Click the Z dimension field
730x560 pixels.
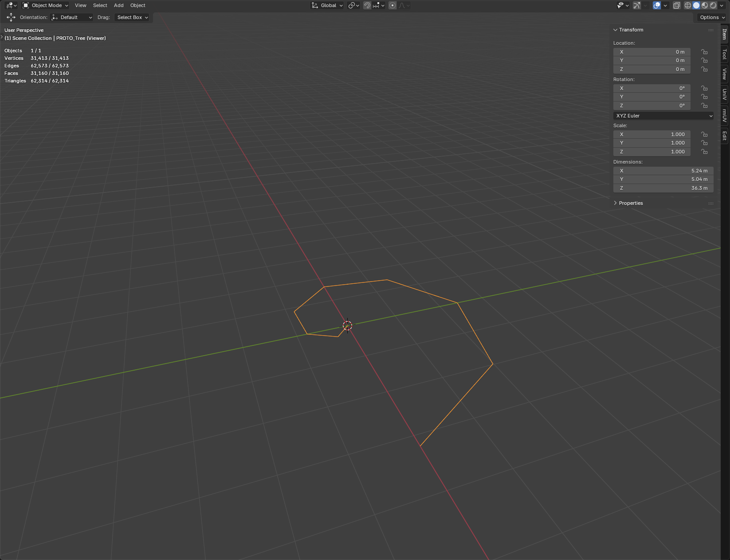coord(663,188)
